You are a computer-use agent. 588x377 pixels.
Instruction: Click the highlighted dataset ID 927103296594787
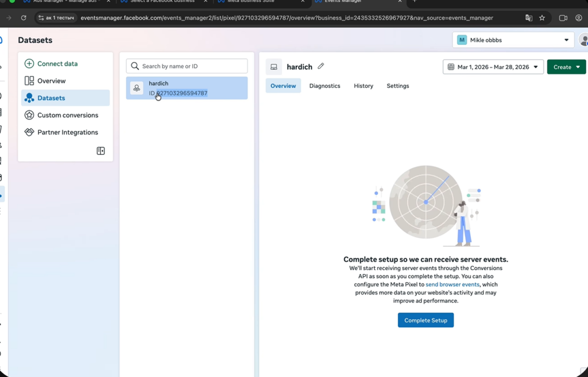click(x=182, y=93)
